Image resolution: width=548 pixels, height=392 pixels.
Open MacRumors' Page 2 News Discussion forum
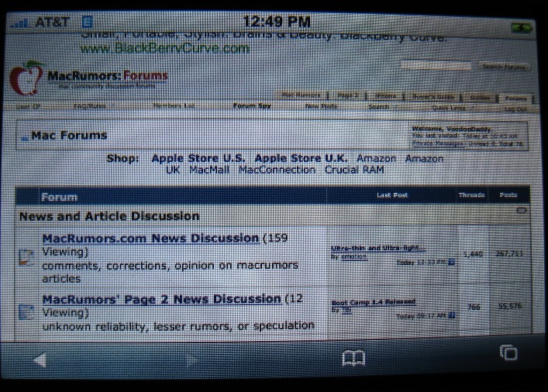[161, 299]
